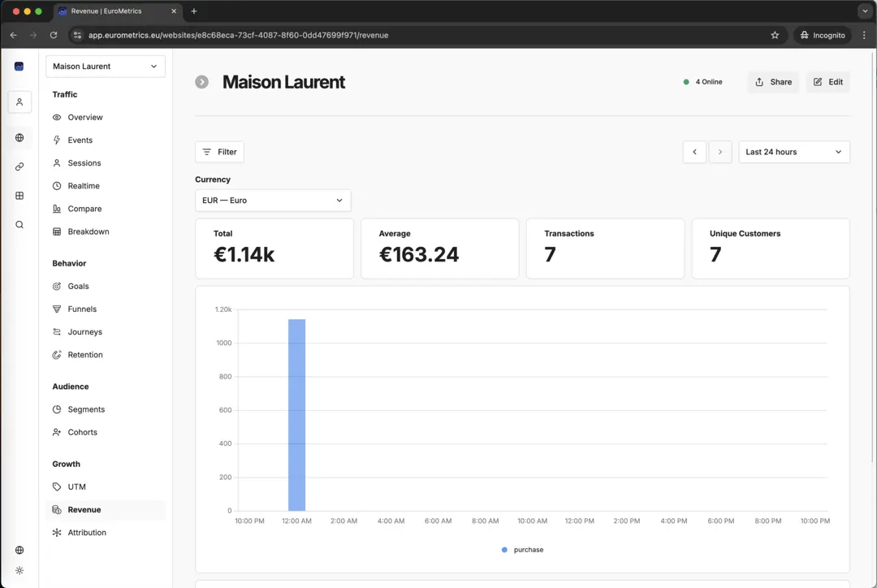Screen dimensions: 877x588
Task: Click the Funnels icon
Action: [57, 309]
